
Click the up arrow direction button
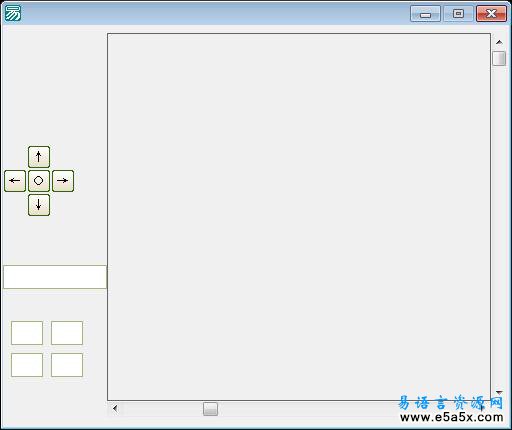point(39,157)
